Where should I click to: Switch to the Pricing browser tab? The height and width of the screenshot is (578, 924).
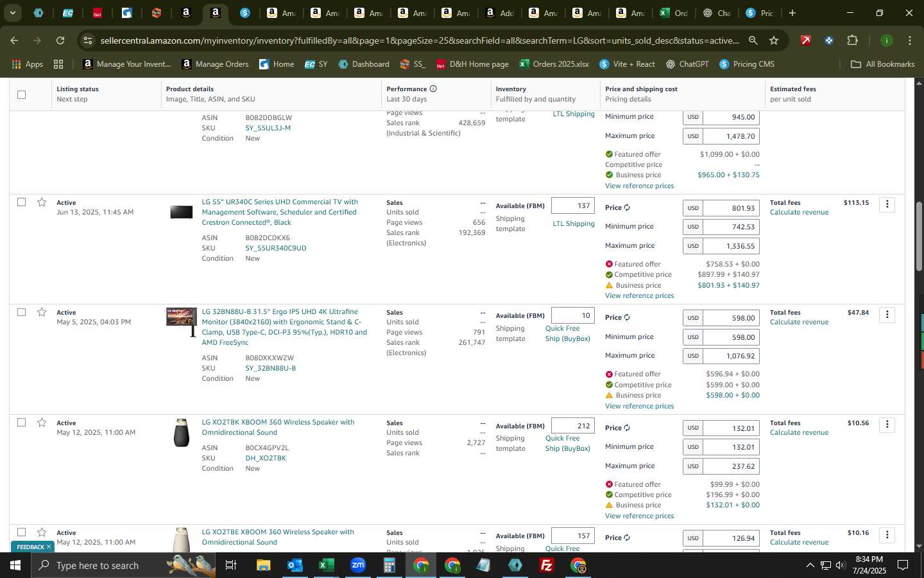pyautogui.click(x=760, y=13)
